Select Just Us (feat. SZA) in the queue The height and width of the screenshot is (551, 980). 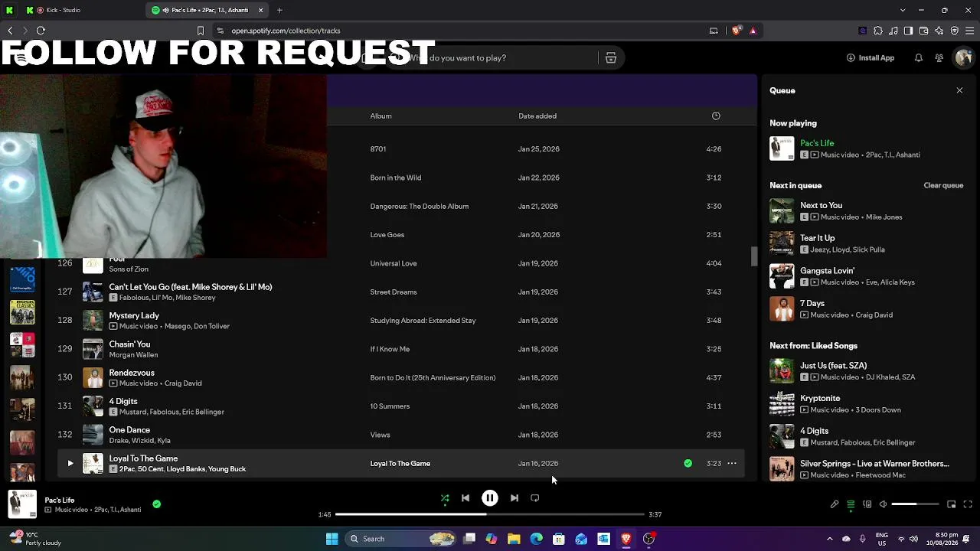(867, 371)
